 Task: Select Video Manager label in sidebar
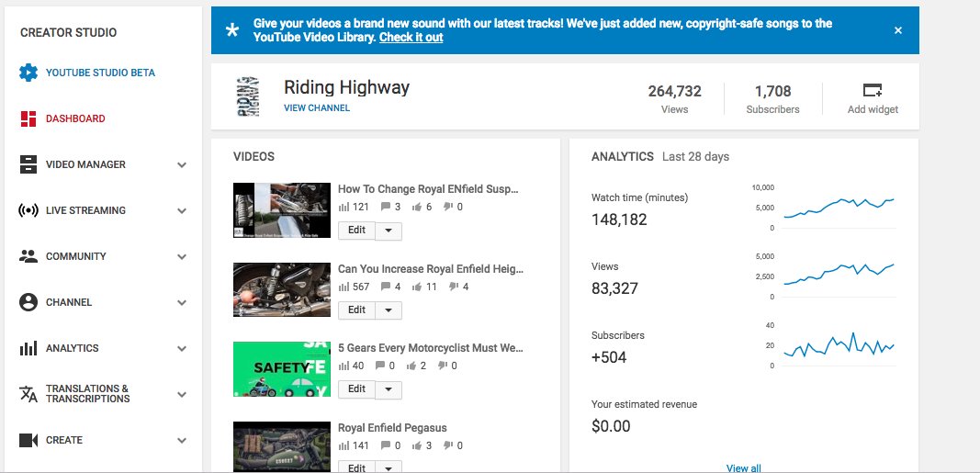pyautogui.click(x=85, y=164)
